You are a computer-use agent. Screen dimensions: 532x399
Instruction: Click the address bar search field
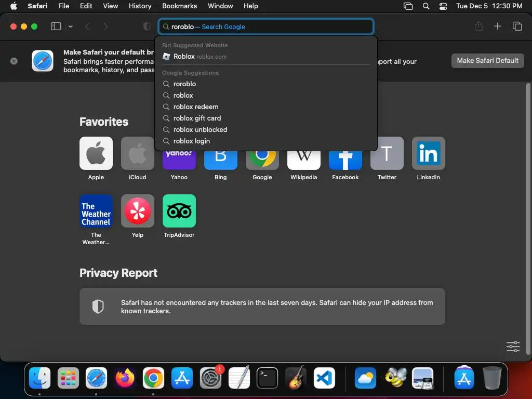266,26
